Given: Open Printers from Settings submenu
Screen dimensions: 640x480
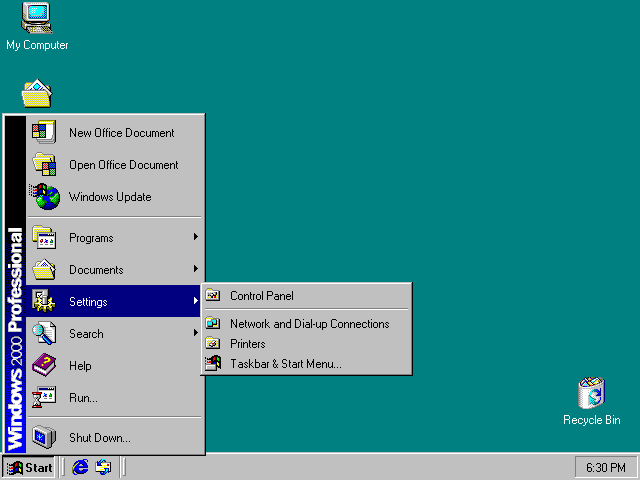Looking at the screenshot, I should (306, 344).
